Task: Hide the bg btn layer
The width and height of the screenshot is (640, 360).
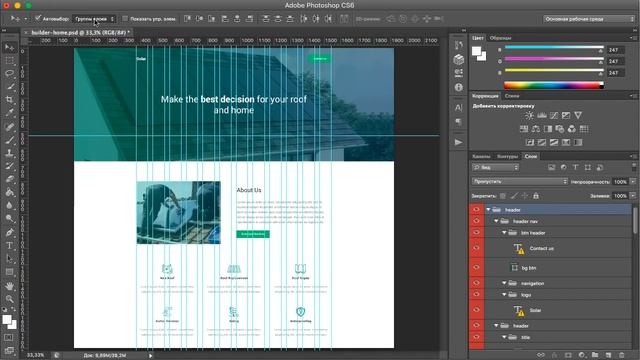Action: pyautogui.click(x=476, y=268)
